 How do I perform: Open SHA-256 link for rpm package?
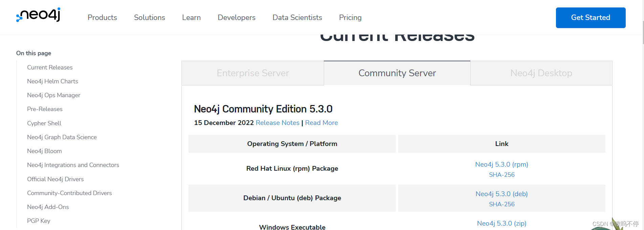(x=501, y=175)
